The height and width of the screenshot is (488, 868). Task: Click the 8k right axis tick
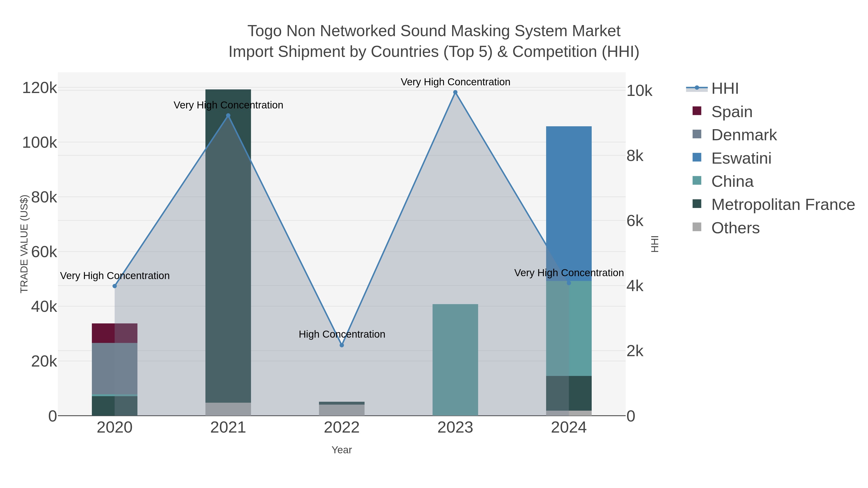point(635,156)
